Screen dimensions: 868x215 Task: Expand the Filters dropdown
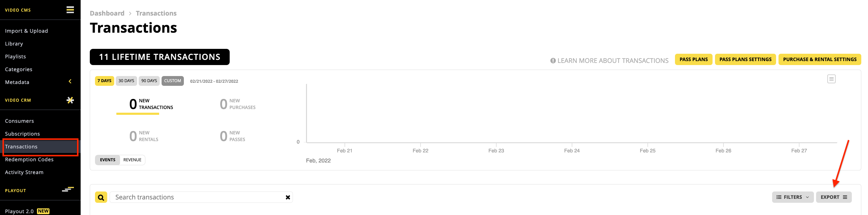coord(793,197)
